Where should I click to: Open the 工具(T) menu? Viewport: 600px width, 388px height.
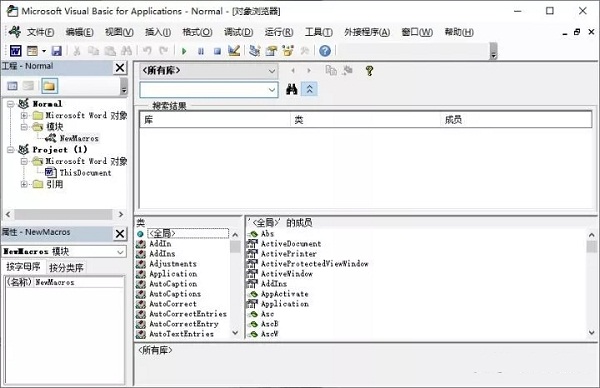[318, 32]
